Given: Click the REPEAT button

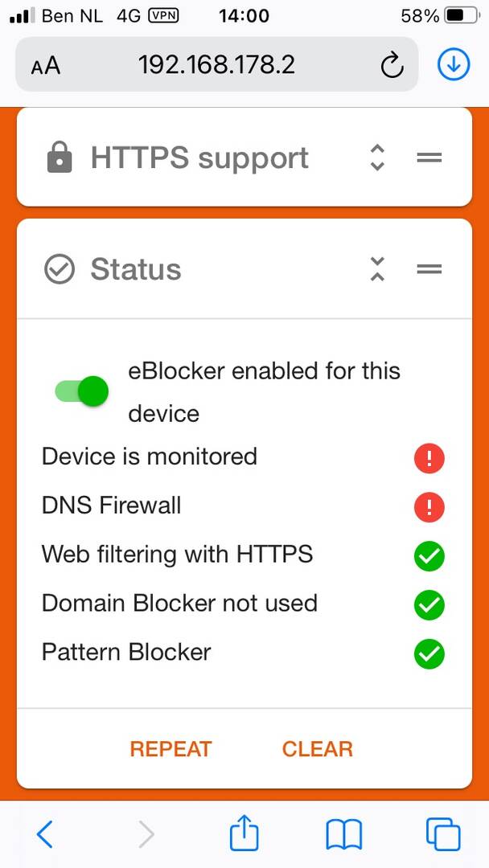Looking at the screenshot, I should click(x=171, y=749).
